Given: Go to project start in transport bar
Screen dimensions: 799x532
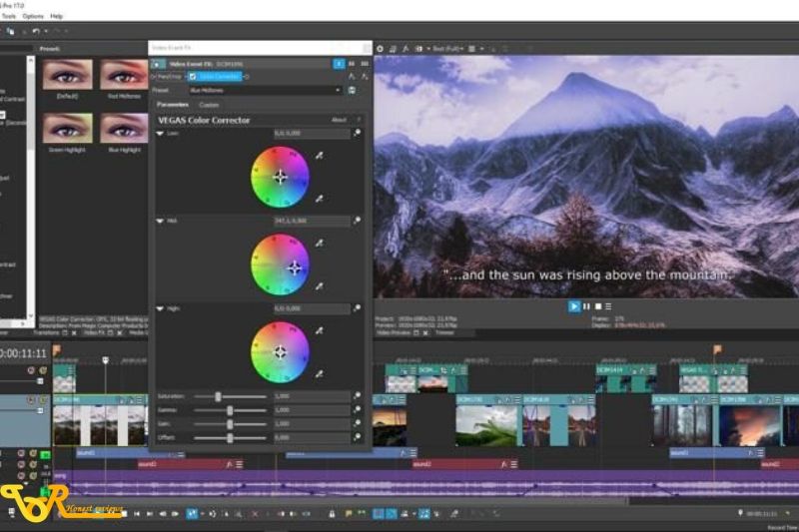Looking at the screenshot, I should (x=137, y=514).
